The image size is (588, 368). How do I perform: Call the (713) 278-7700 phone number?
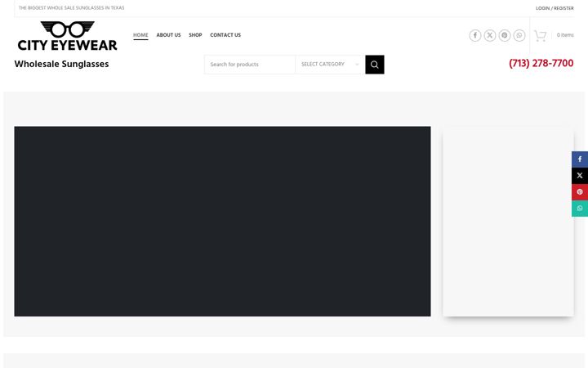point(541,63)
